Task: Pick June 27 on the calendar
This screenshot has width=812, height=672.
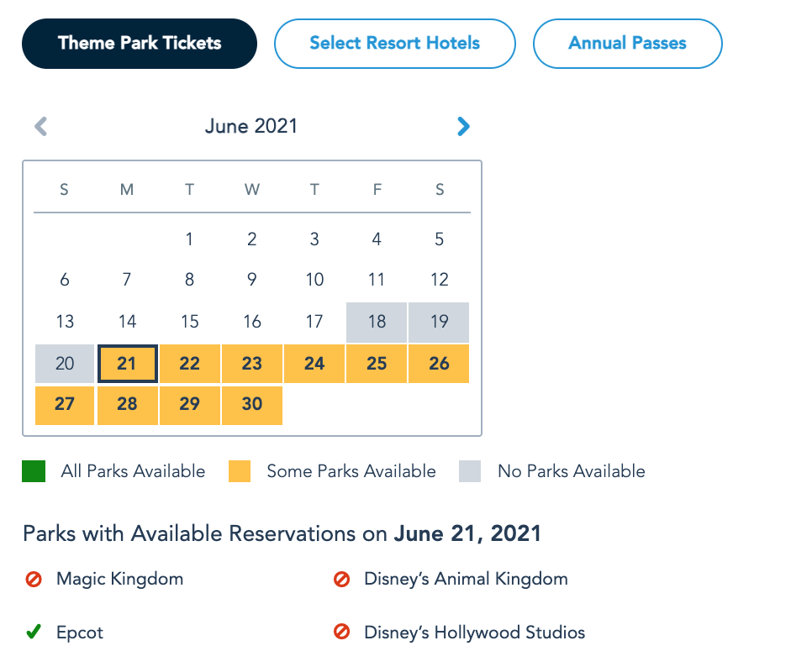Action: (x=65, y=404)
